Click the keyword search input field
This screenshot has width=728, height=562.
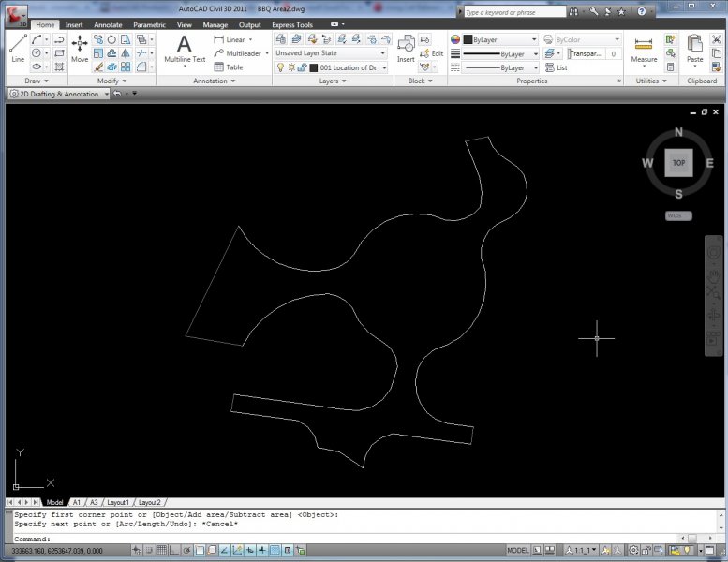coord(514,12)
